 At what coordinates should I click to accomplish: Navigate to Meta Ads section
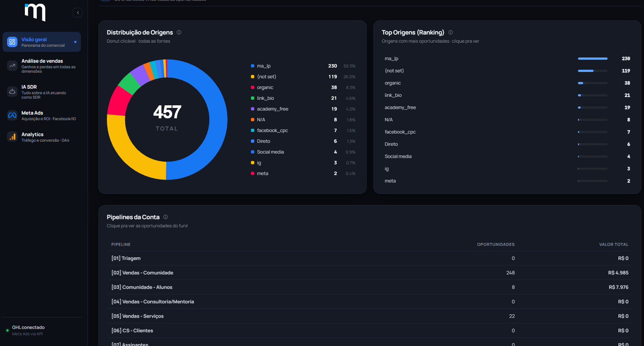click(42, 115)
